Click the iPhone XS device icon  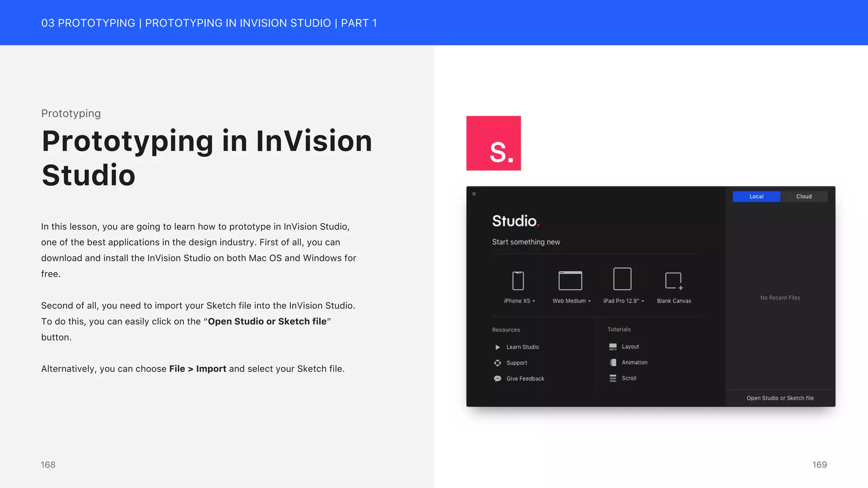tap(518, 280)
